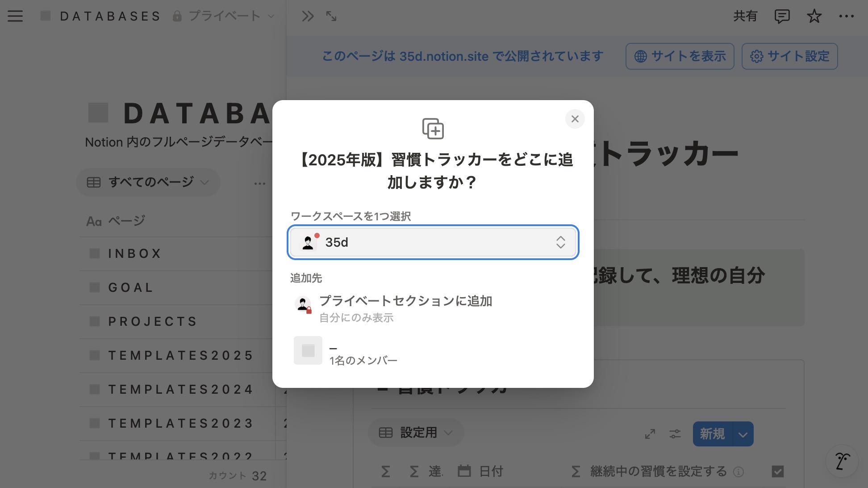868x488 pixels.
Task: Click the three-dot options beside すべてのページ
Action: point(260,183)
